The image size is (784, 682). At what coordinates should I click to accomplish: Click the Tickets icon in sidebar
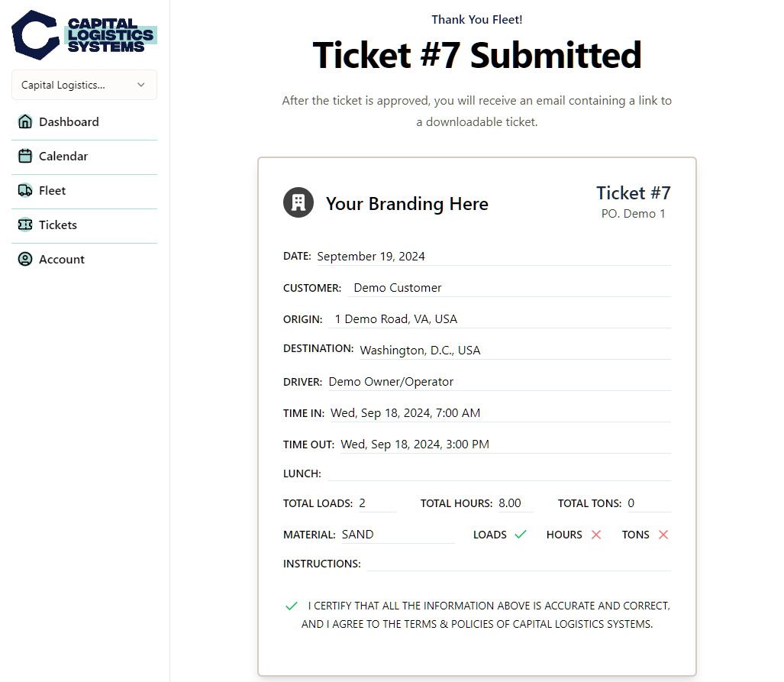coord(25,225)
